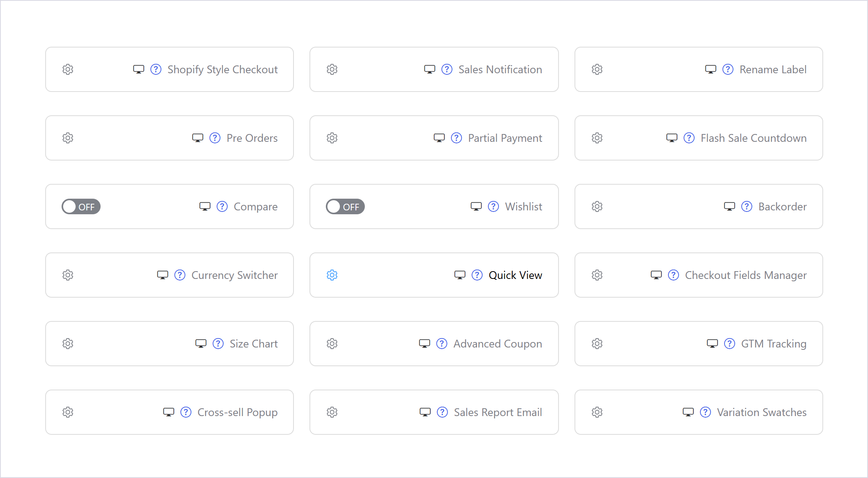The width and height of the screenshot is (868, 478).
Task: Open the blue settings gear for Quick View
Action: point(332,275)
